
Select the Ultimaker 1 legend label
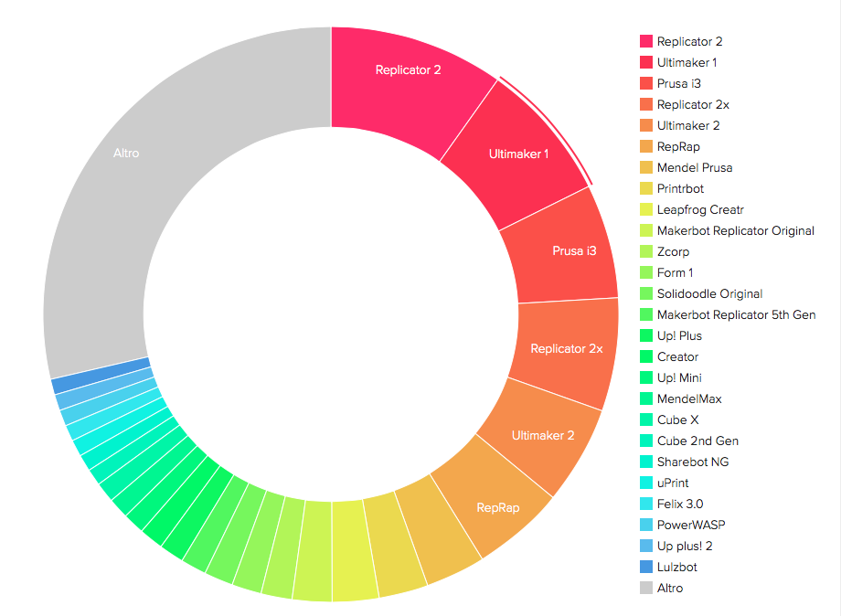click(687, 62)
